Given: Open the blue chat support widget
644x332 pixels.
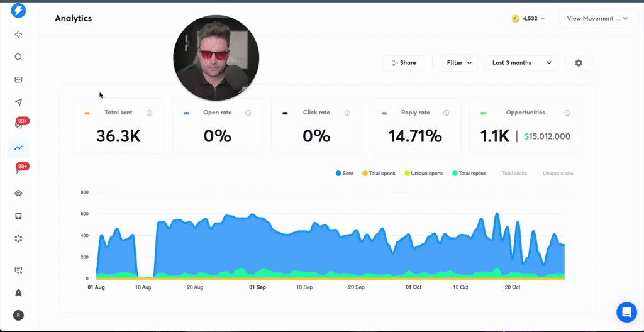Looking at the screenshot, I should (x=627, y=313).
